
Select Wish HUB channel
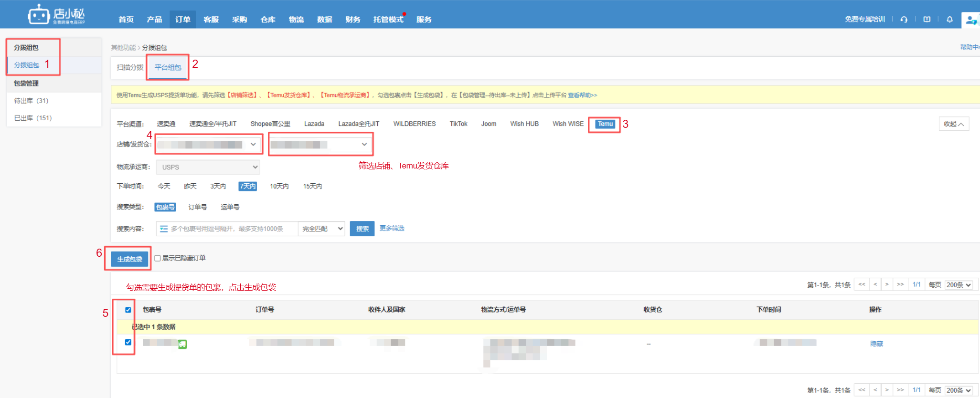(524, 124)
